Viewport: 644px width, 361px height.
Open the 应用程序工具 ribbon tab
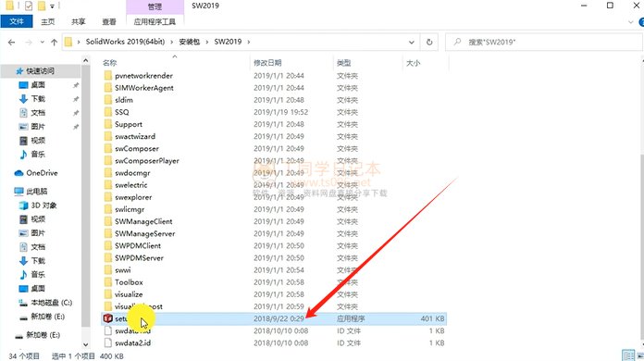[x=155, y=22]
